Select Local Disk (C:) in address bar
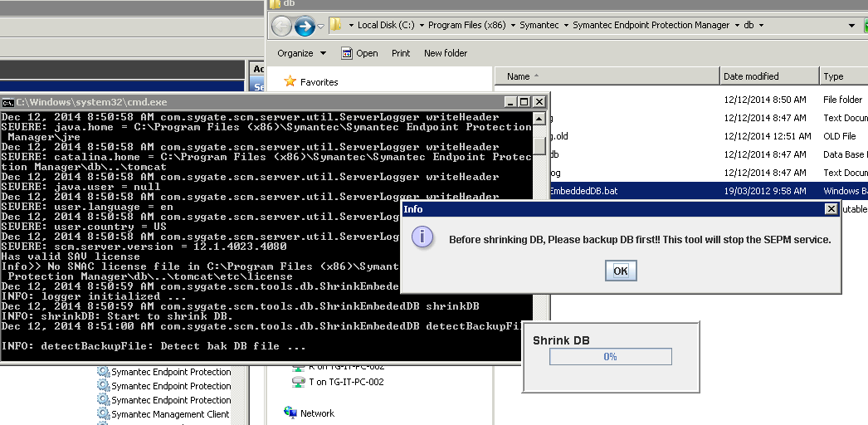 point(386,25)
